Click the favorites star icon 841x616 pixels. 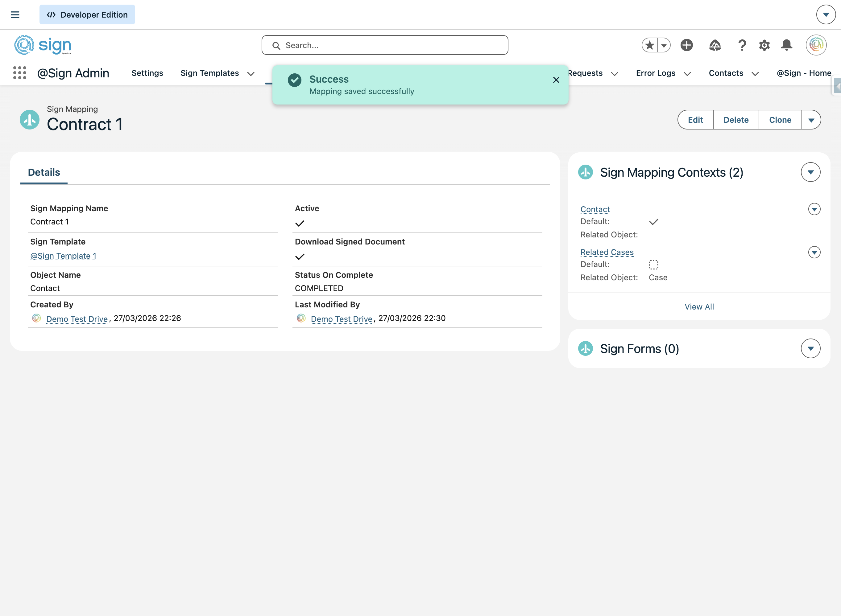pos(650,46)
